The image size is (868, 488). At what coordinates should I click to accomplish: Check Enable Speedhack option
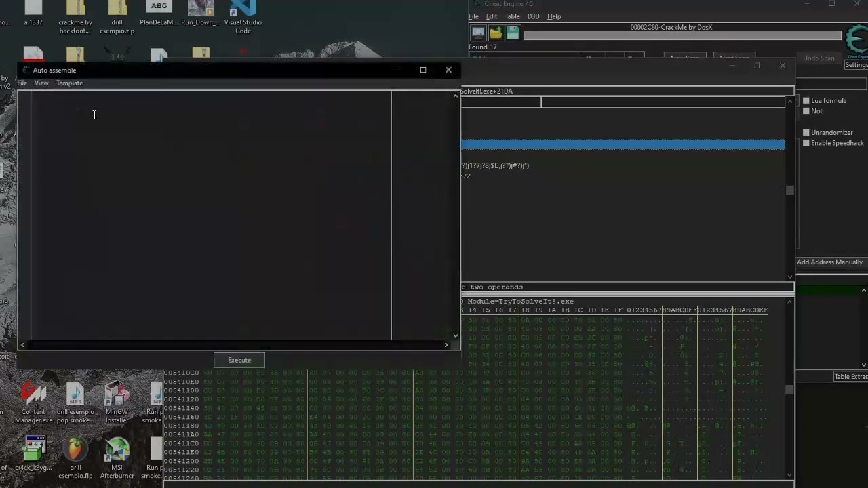point(806,143)
